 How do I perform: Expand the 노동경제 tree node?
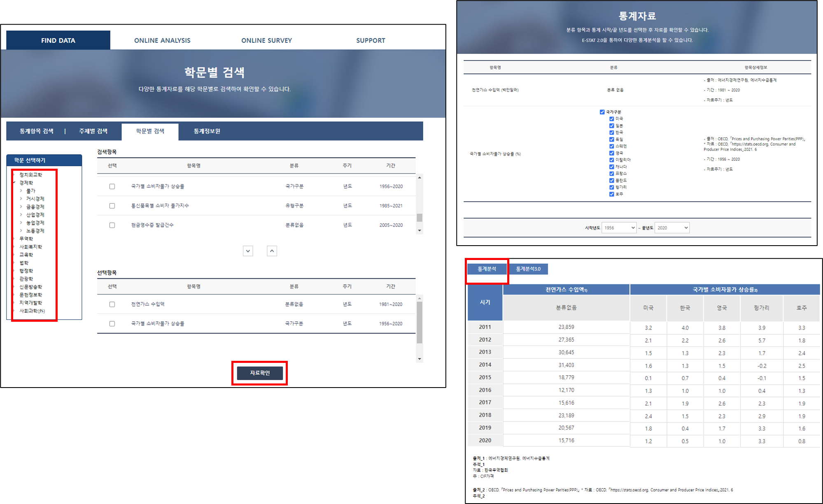21,231
